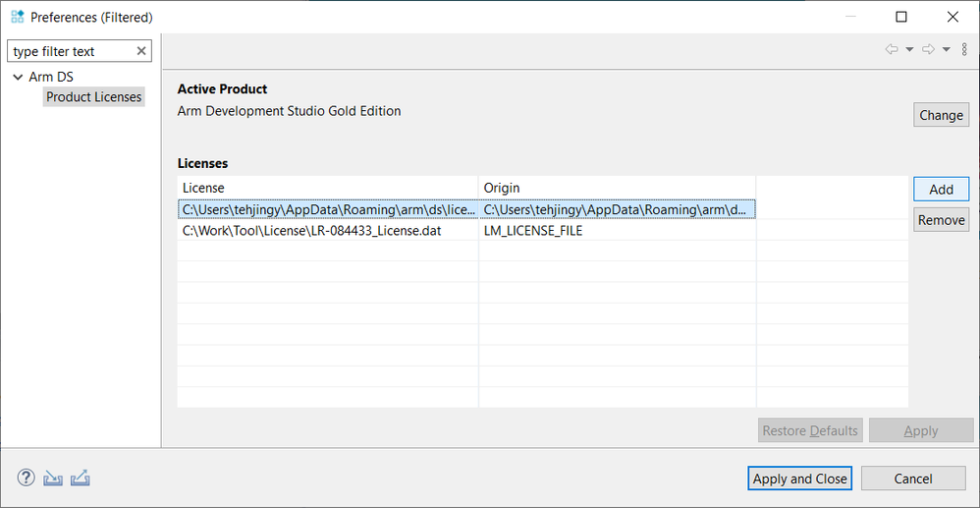Click the Back navigation arrow

click(892, 49)
